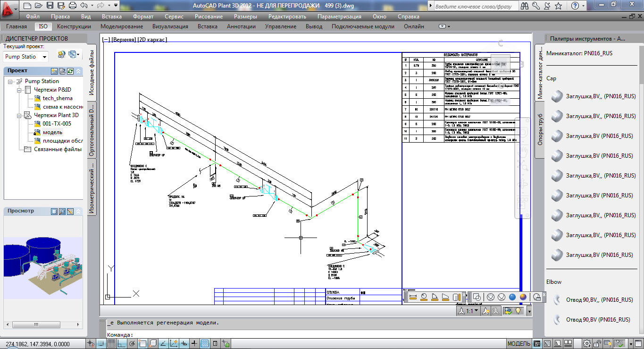
Task: Toggle ortho mode in the status bar
Action: (x=122, y=344)
